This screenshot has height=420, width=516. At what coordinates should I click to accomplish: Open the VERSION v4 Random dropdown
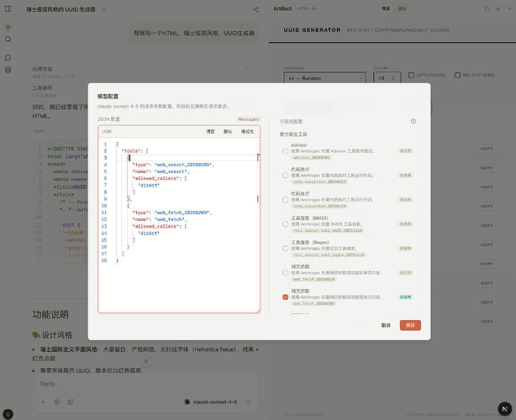(x=324, y=78)
